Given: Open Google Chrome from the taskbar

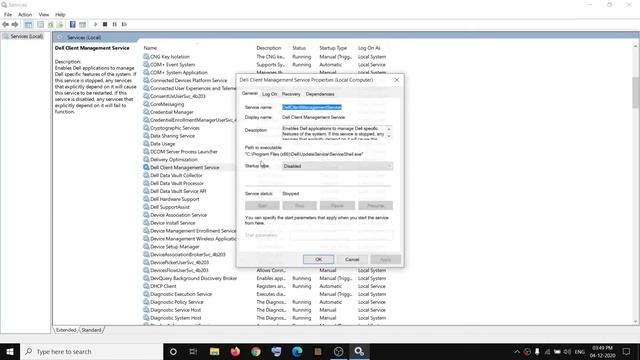Looking at the screenshot, I should pos(256,351).
